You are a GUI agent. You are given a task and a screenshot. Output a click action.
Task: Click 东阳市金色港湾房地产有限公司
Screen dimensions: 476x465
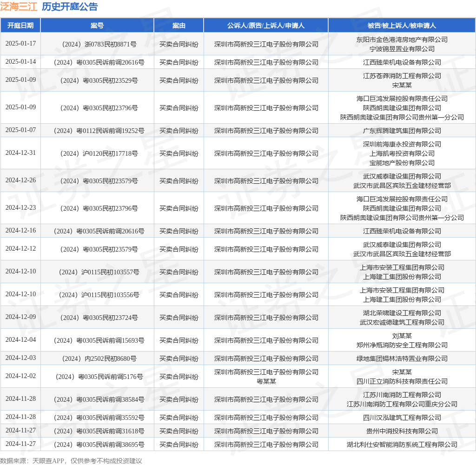point(402,40)
